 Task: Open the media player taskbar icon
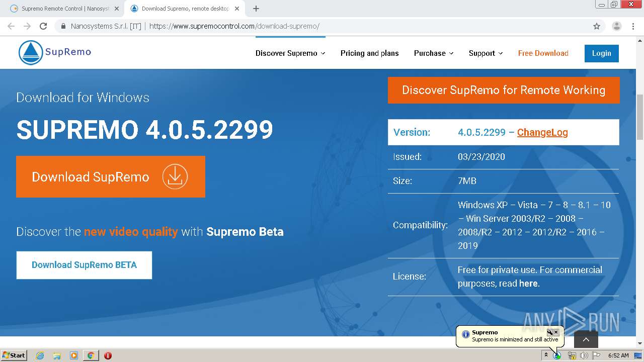click(74, 355)
